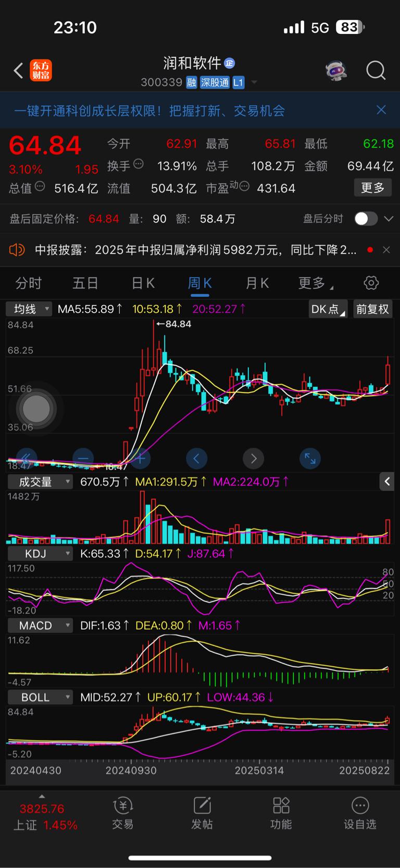Open the 成交量 indicator dropdown

(40, 482)
